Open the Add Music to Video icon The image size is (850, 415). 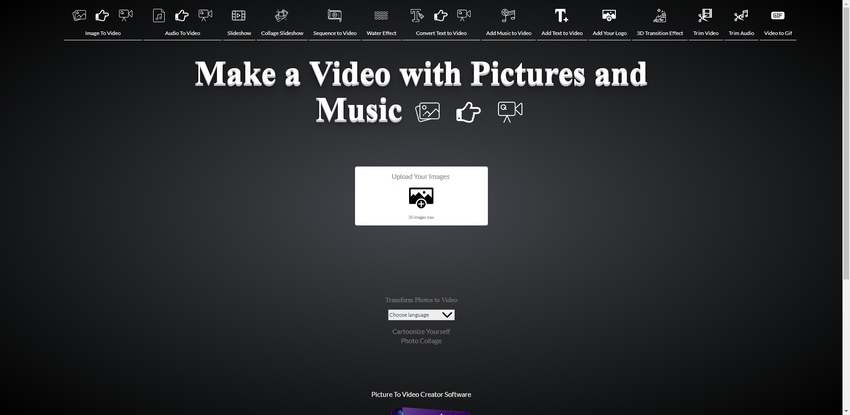click(x=508, y=15)
